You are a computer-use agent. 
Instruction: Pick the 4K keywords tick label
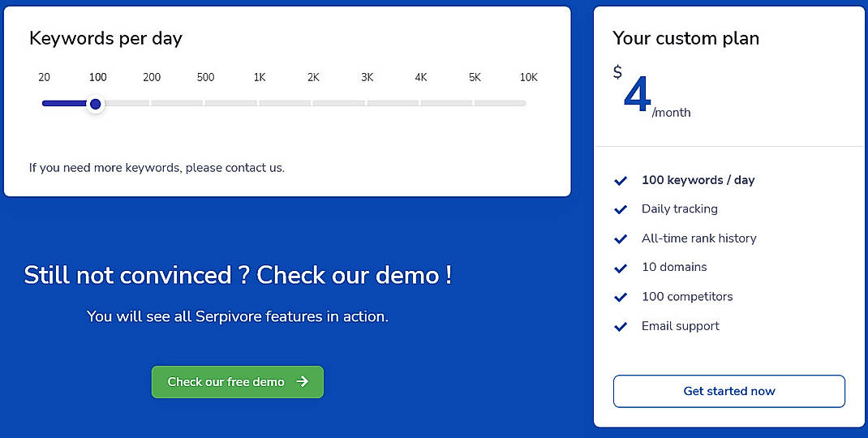pos(421,77)
